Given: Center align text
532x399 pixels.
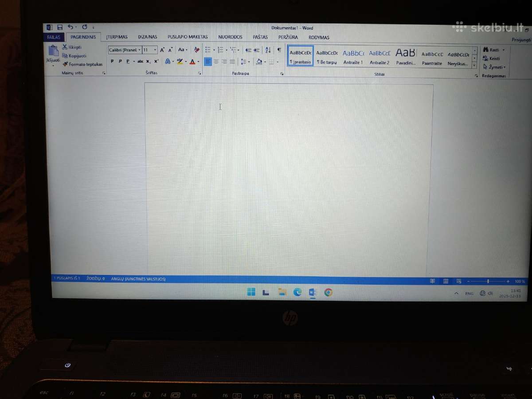Looking at the screenshot, I should coord(216,62).
